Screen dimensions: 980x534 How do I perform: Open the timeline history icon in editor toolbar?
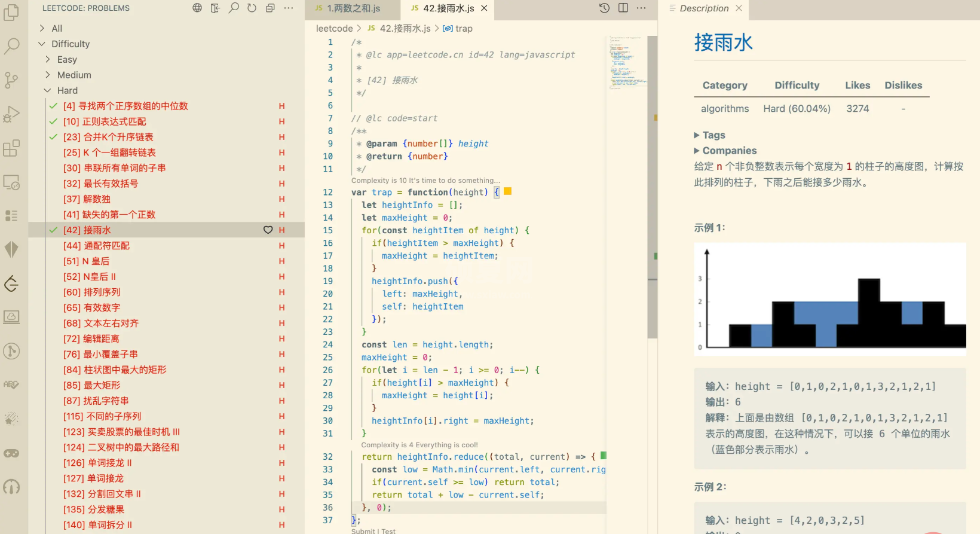pos(605,8)
